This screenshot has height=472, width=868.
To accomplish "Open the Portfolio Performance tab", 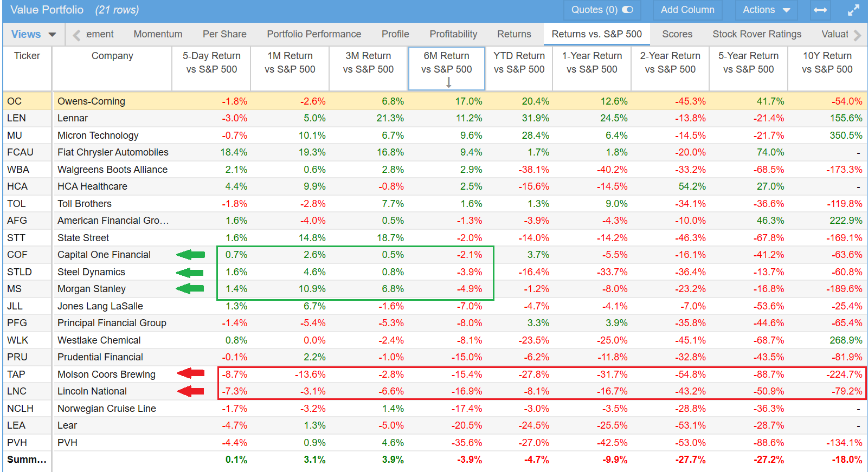I will (314, 34).
